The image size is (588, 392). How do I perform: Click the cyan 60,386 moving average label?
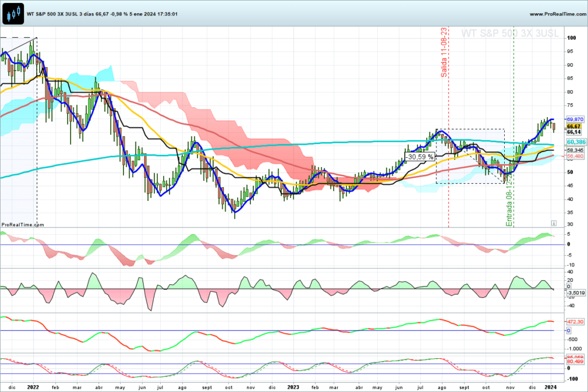576,142
